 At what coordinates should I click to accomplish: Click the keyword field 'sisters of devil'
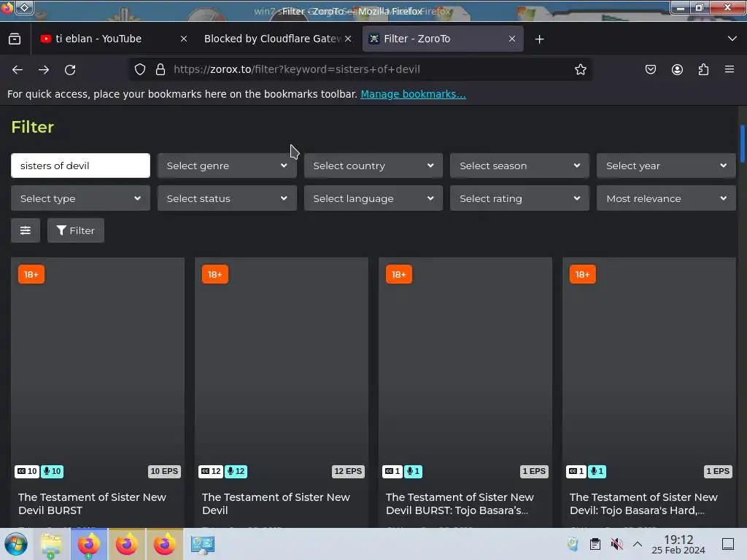(80, 166)
